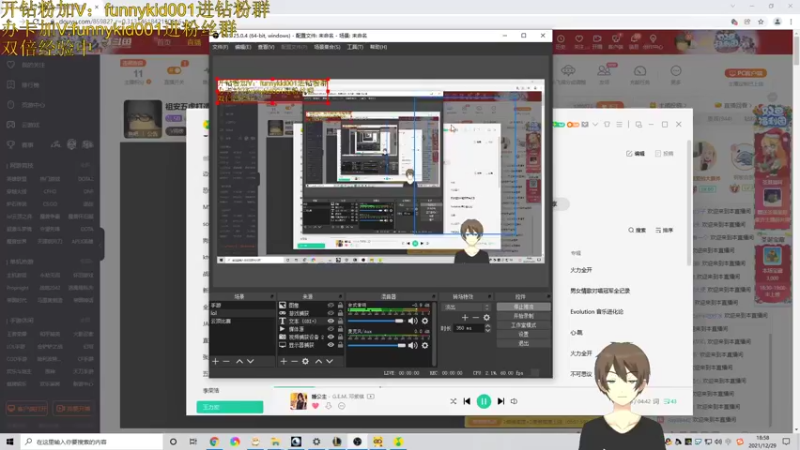Open album cover thumbnail in music player
This screenshot has height=450, width=800.
(298, 402)
